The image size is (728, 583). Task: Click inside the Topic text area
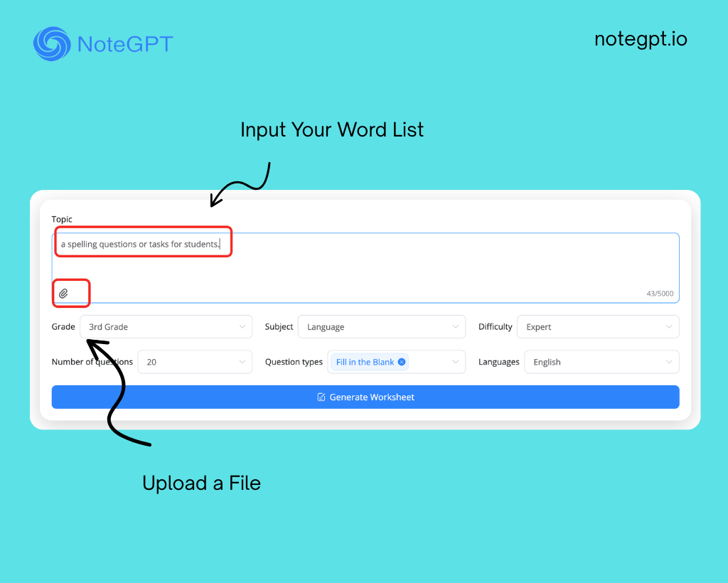365,268
